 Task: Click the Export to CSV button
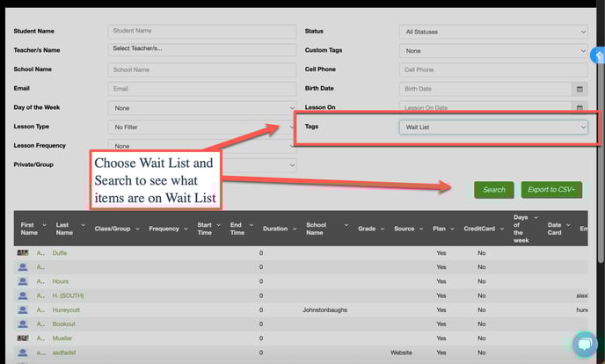pyautogui.click(x=551, y=189)
